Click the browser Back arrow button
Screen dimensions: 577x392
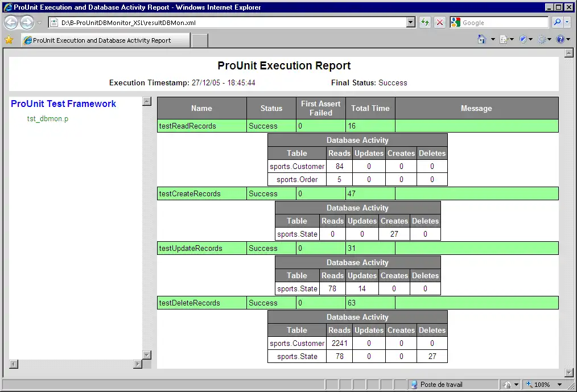[11, 22]
